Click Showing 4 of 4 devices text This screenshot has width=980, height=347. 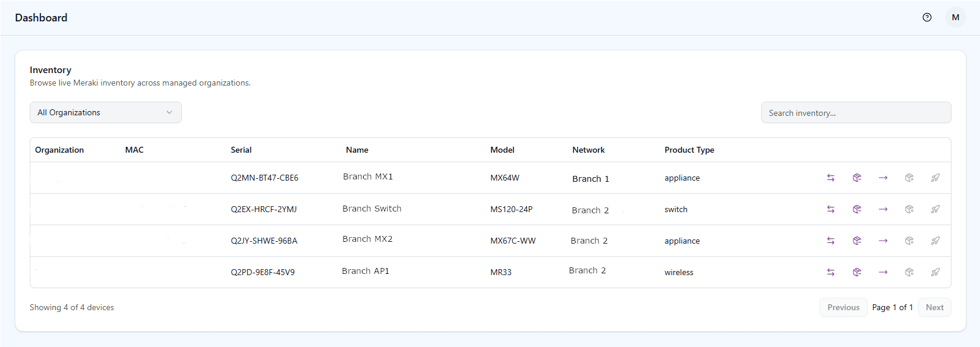(72, 307)
